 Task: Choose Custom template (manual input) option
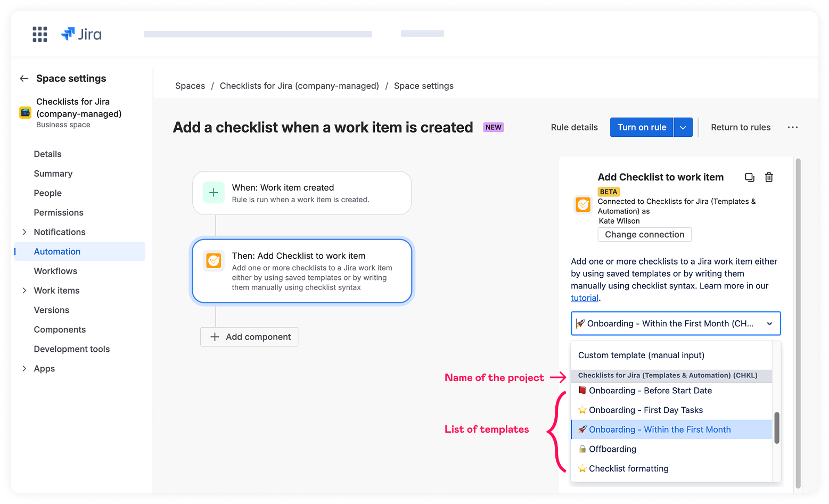point(641,355)
